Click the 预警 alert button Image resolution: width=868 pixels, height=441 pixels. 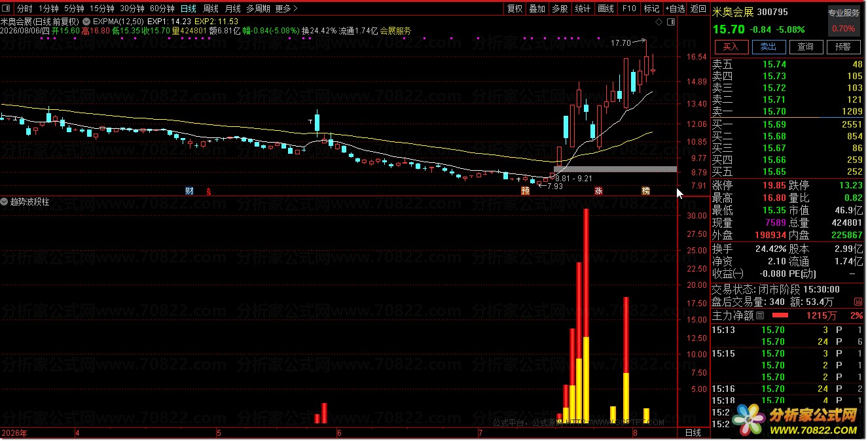(x=843, y=46)
